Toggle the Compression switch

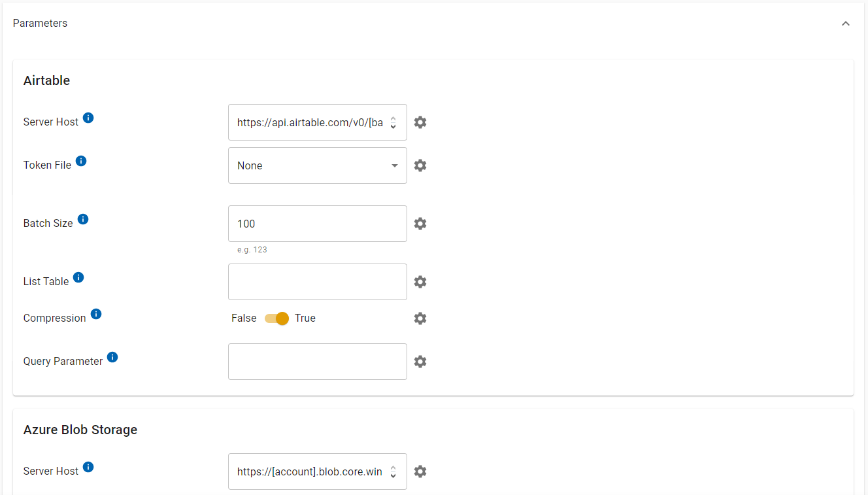(276, 318)
